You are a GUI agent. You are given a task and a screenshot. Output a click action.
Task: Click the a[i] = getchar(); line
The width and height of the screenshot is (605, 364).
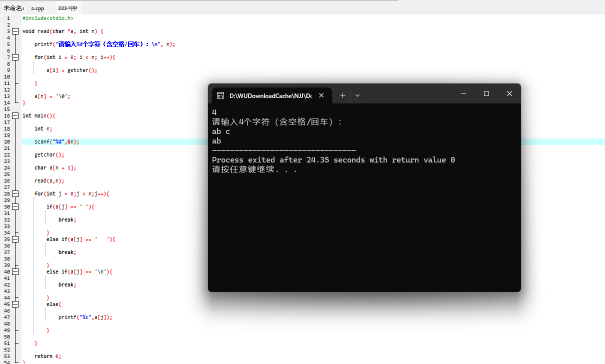pyautogui.click(x=72, y=70)
